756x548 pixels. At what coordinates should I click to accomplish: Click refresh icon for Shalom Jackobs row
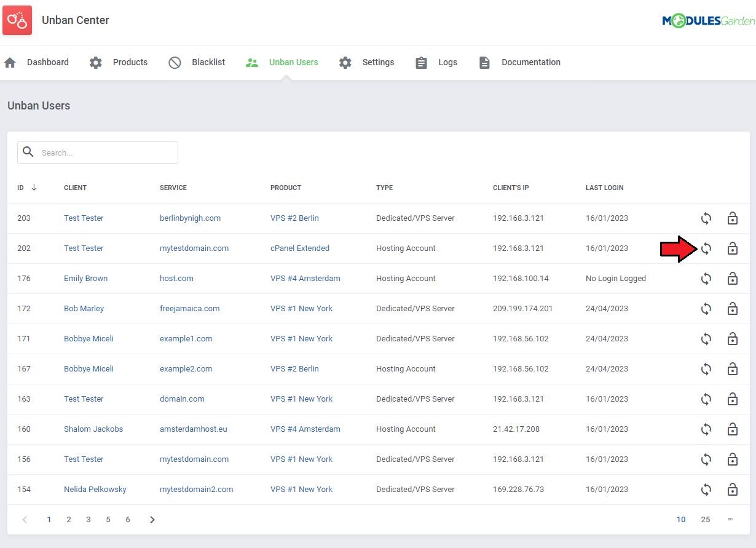point(706,429)
